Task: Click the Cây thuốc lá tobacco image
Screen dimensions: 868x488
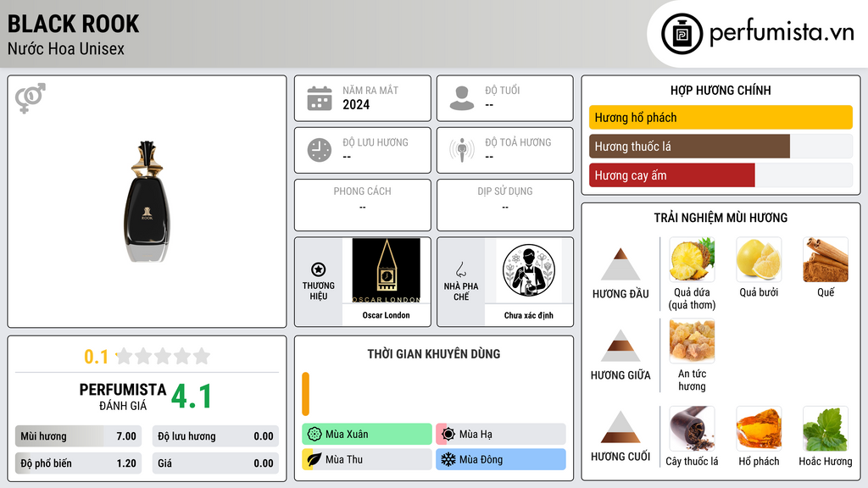Action: click(692, 429)
